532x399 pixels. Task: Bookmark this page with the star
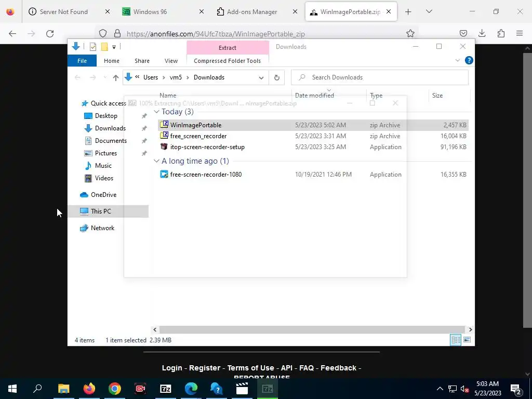click(x=410, y=33)
